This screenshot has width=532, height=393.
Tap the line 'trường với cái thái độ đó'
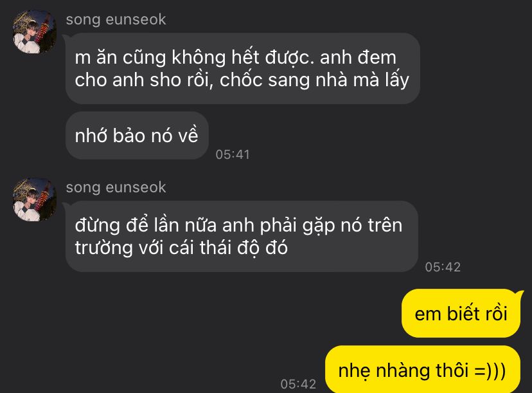(181, 247)
